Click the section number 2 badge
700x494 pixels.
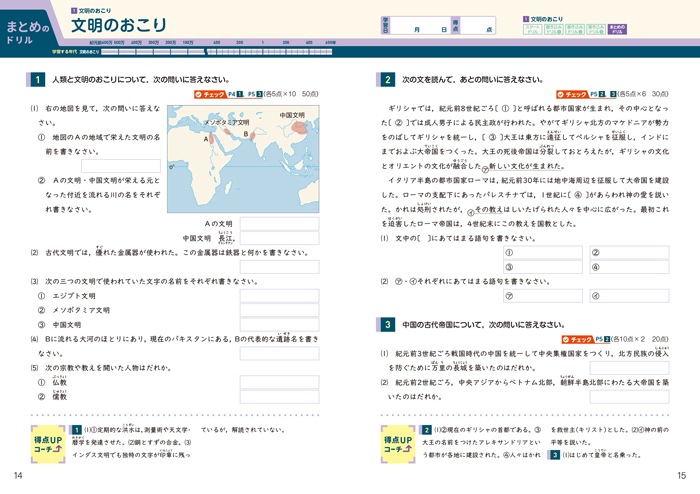tap(388, 80)
